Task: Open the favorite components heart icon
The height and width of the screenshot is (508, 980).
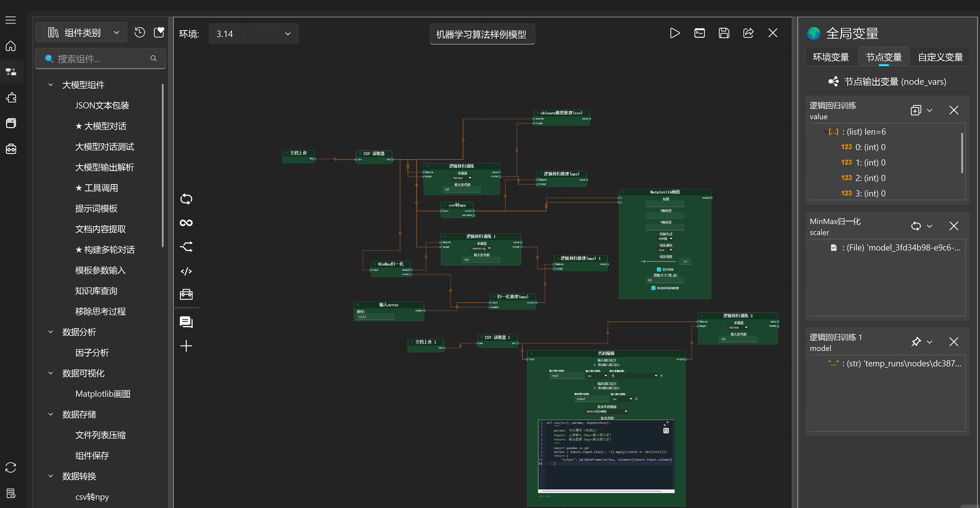Action: click(x=159, y=33)
